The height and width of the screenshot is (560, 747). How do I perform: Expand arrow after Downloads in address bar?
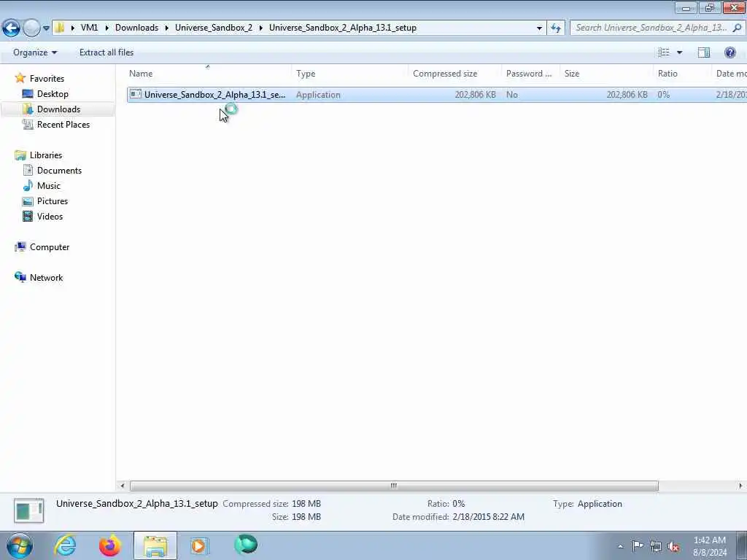click(167, 28)
